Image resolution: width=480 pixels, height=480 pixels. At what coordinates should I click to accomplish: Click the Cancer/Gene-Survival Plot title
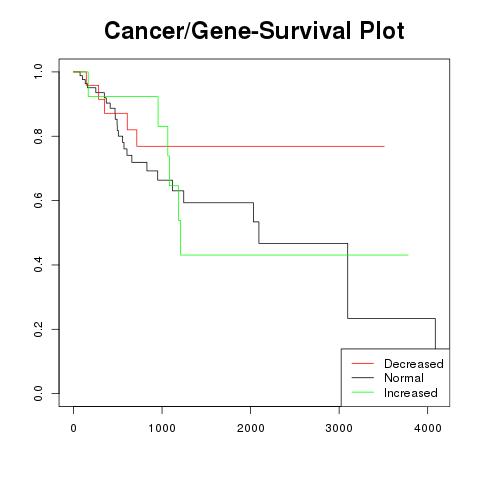(254, 31)
